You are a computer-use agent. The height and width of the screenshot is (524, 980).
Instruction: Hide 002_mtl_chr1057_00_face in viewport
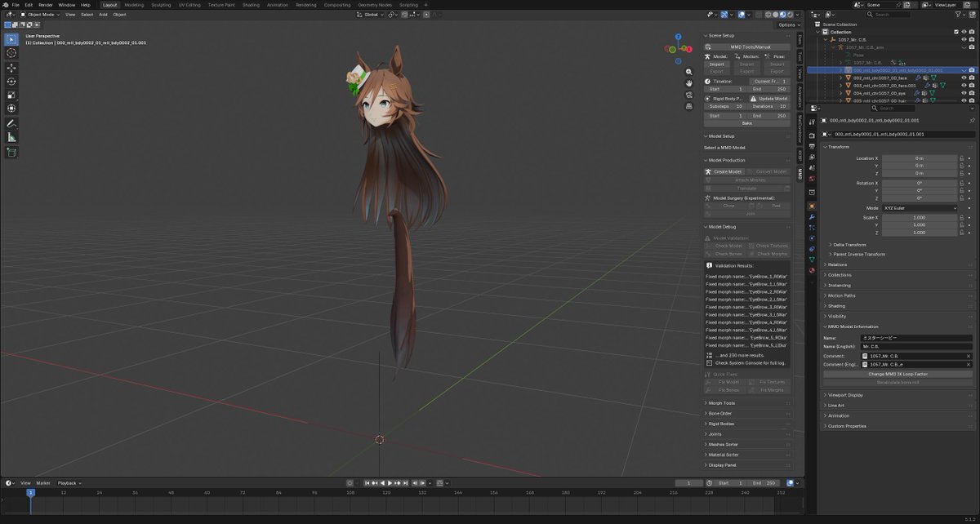pyautogui.click(x=964, y=78)
